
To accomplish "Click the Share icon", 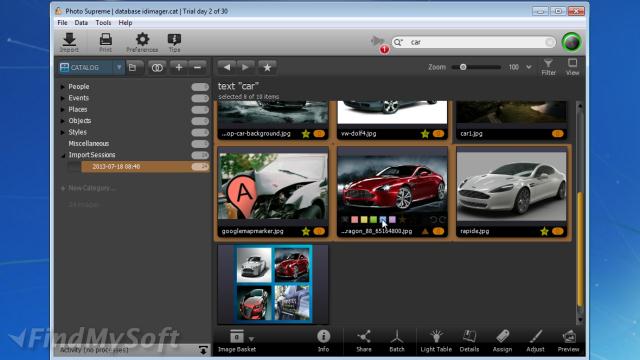I will coord(364,341).
